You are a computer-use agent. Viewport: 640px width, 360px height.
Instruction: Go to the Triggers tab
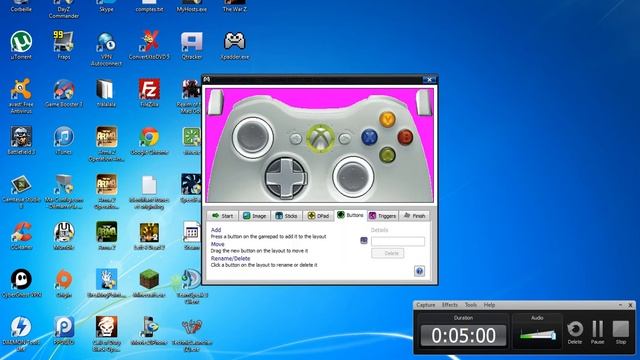pyautogui.click(x=382, y=216)
